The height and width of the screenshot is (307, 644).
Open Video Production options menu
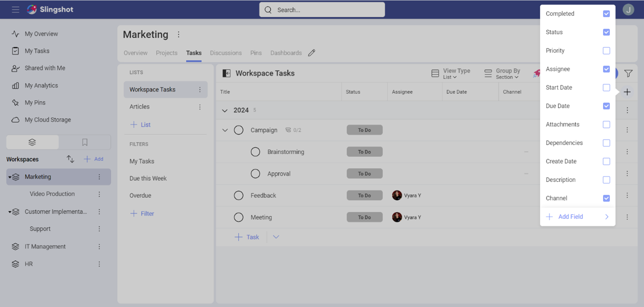100,194
